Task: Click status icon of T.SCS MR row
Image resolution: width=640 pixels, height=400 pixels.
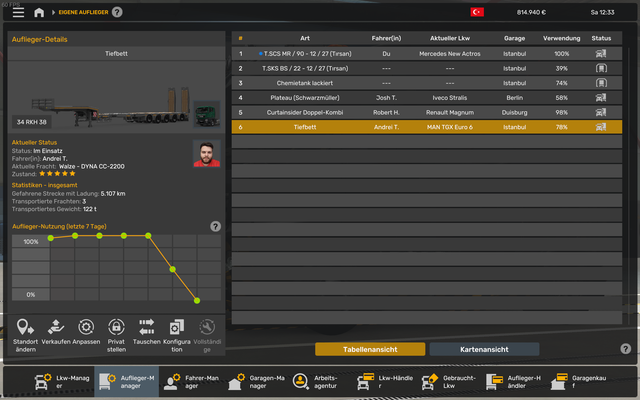Action: [601, 53]
